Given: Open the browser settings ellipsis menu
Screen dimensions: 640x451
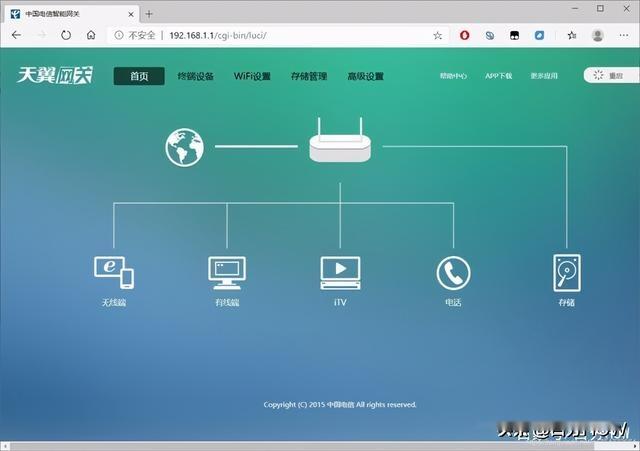Looking at the screenshot, I should 624,36.
